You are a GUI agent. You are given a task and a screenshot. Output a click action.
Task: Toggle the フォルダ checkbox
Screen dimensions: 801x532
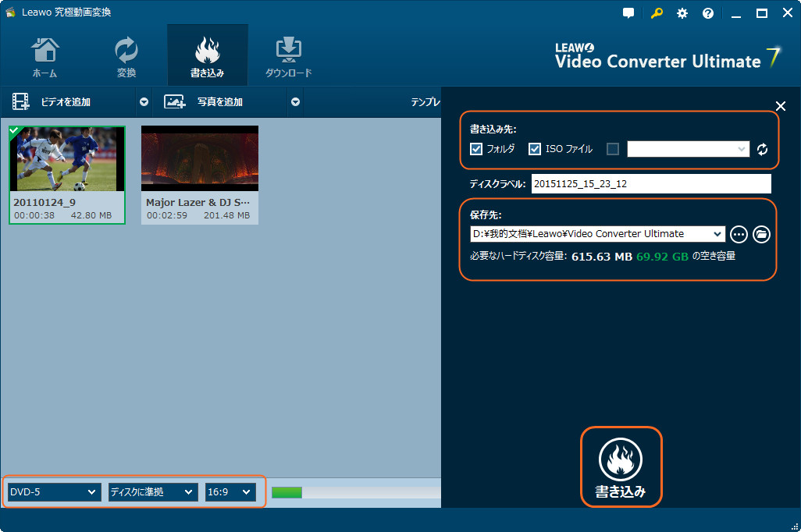pyautogui.click(x=476, y=149)
